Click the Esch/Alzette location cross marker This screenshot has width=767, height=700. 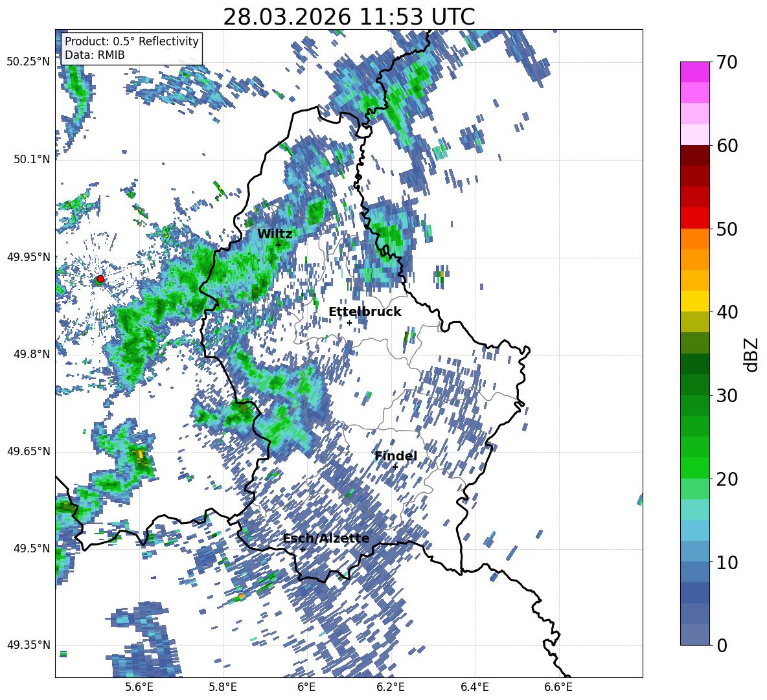coord(303,549)
